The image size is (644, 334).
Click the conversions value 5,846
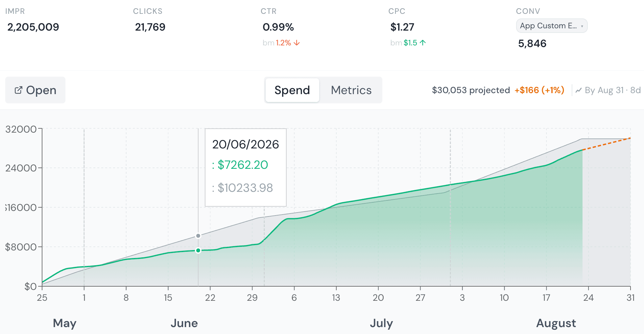pyautogui.click(x=532, y=43)
